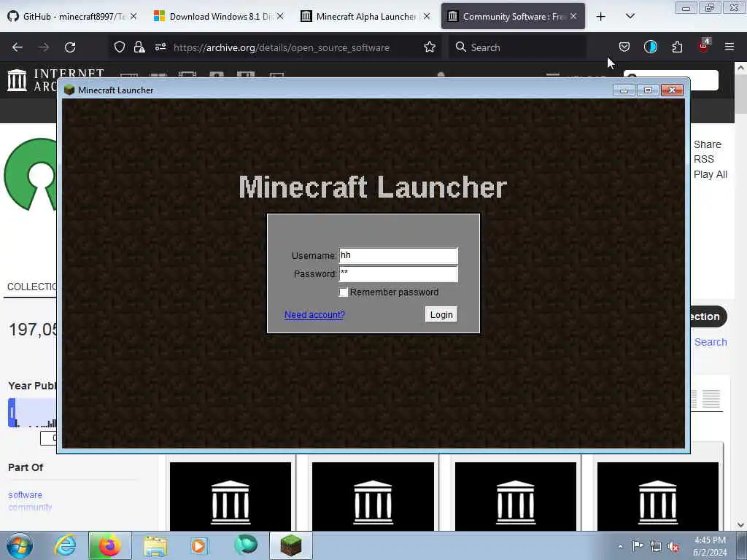The height and width of the screenshot is (560, 747).
Task: Click the Firefox taskbar icon
Action: 109,545
